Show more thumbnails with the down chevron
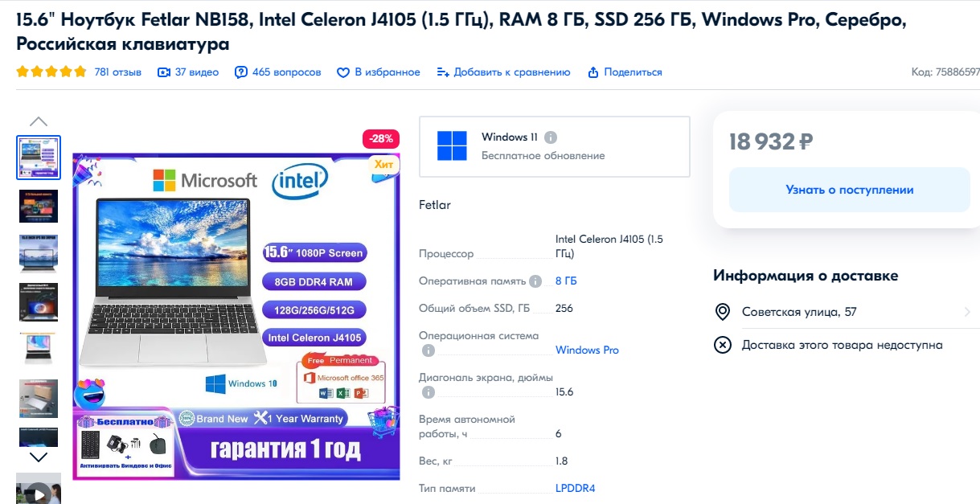This screenshot has height=504, width=980. pos(39,457)
